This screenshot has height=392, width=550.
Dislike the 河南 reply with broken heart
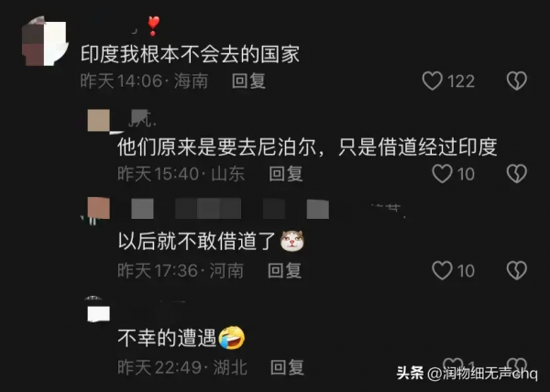(x=517, y=270)
